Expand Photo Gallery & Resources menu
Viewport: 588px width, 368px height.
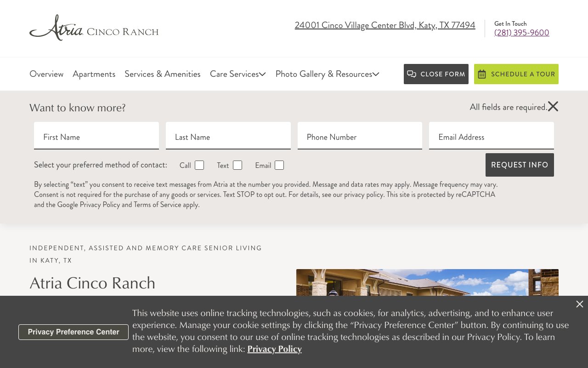328,74
